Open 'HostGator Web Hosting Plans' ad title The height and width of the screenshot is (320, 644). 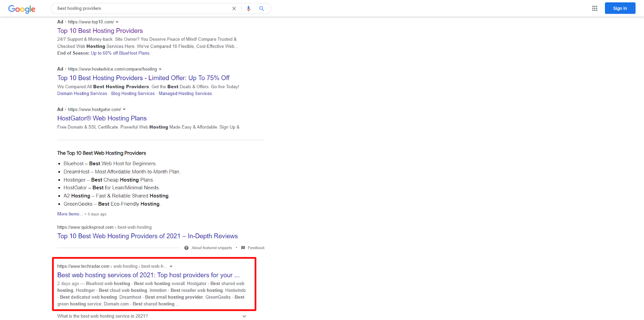coord(102,118)
